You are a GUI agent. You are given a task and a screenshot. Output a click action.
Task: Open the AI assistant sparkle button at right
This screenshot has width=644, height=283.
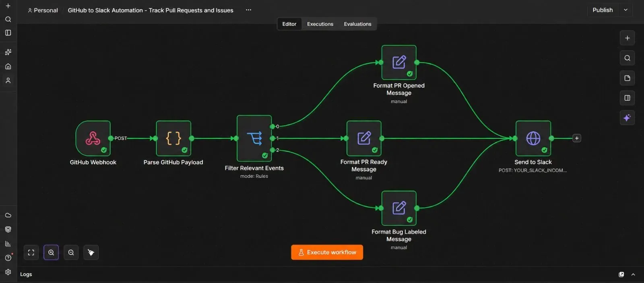click(x=627, y=118)
